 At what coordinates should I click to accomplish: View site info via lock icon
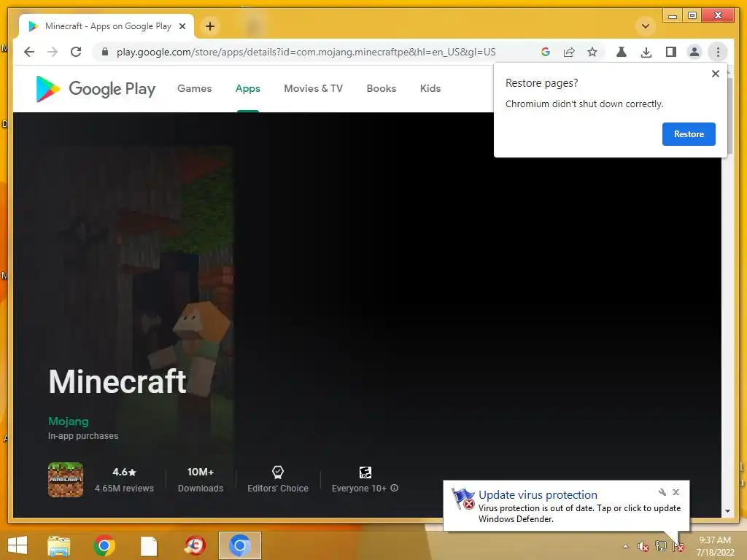105,52
